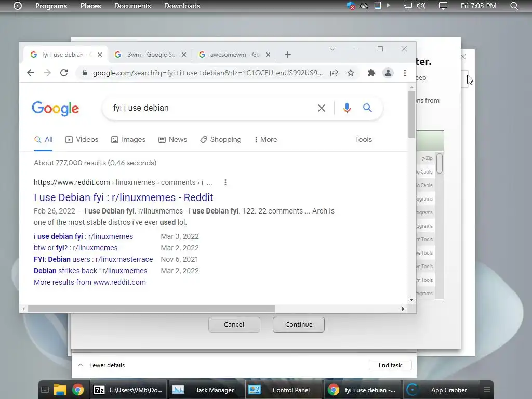Collapse Task Manager with Fewer details
Viewport: 532px width, 399px height.
pos(101,365)
